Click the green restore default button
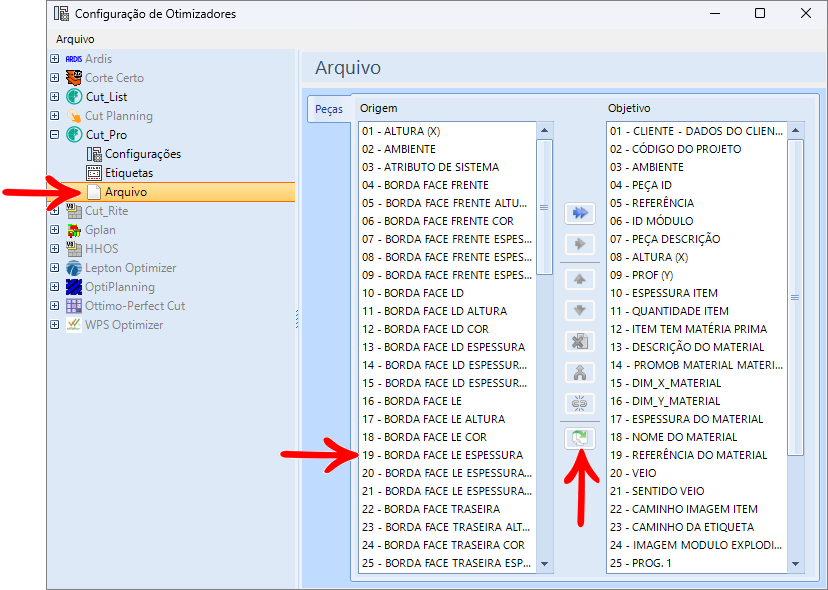The height and width of the screenshot is (590, 828). [x=580, y=438]
